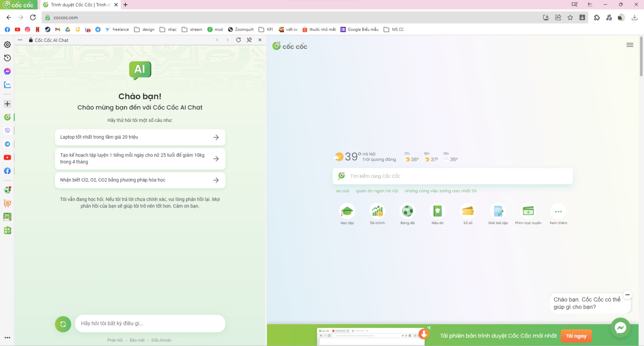
Task: Open Zalo in the sidebar
Action: (x=7, y=85)
